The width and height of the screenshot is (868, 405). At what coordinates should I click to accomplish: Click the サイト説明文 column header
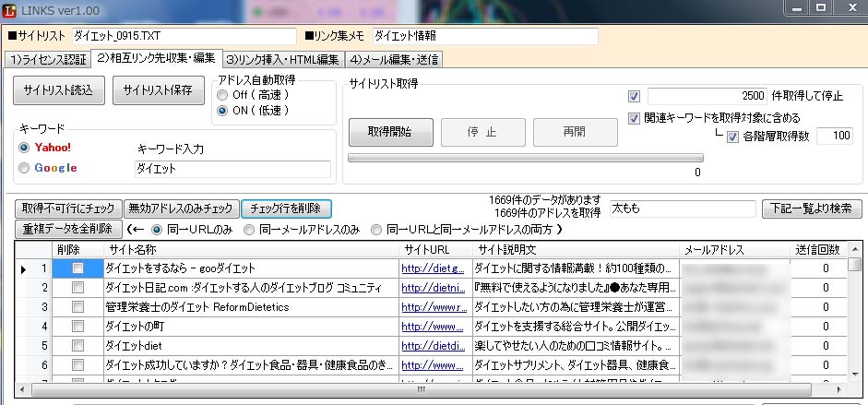coord(577,250)
